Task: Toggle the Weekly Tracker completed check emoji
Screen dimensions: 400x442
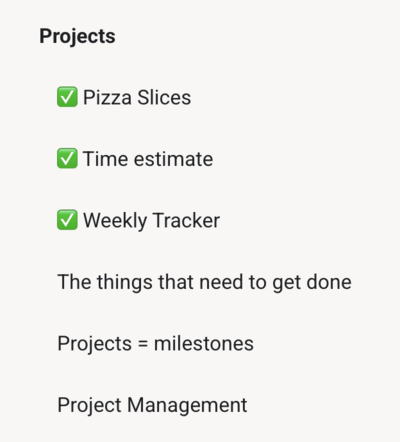Action: tap(67, 220)
